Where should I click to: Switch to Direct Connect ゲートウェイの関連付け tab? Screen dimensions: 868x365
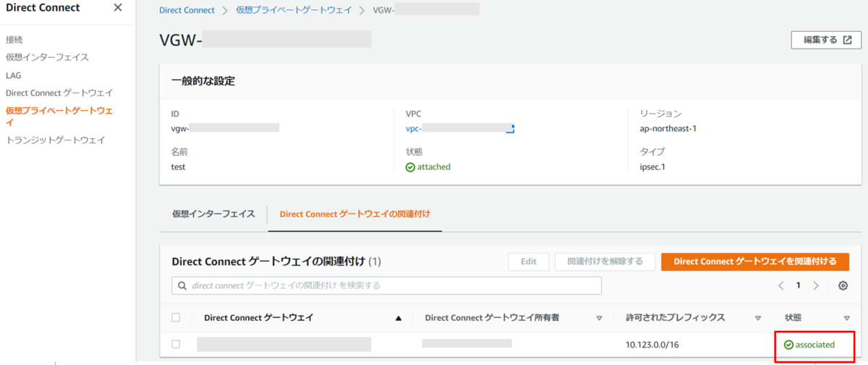[x=354, y=214]
